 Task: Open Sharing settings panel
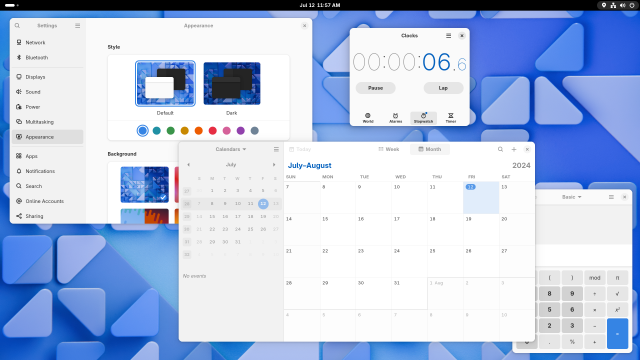(48, 216)
